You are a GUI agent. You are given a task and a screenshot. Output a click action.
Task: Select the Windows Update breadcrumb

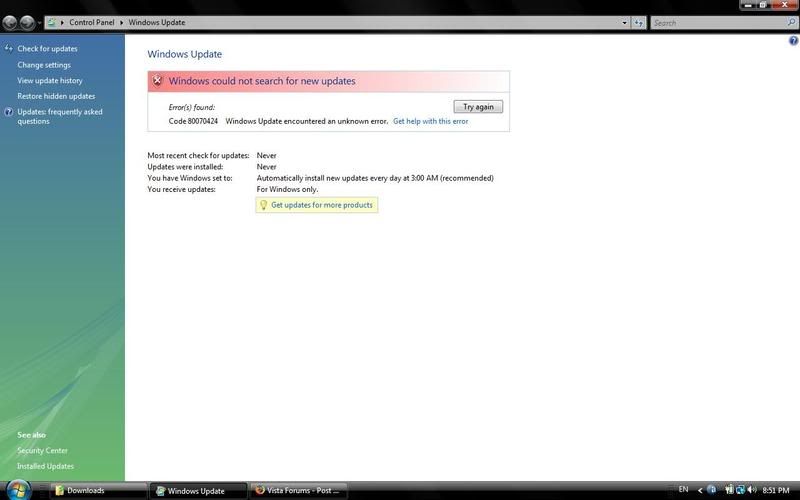(157, 22)
